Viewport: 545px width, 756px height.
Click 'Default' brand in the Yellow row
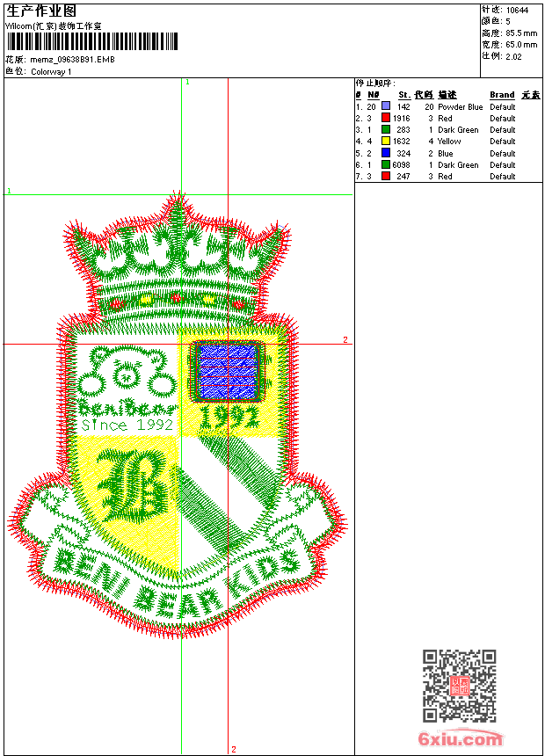point(503,142)
